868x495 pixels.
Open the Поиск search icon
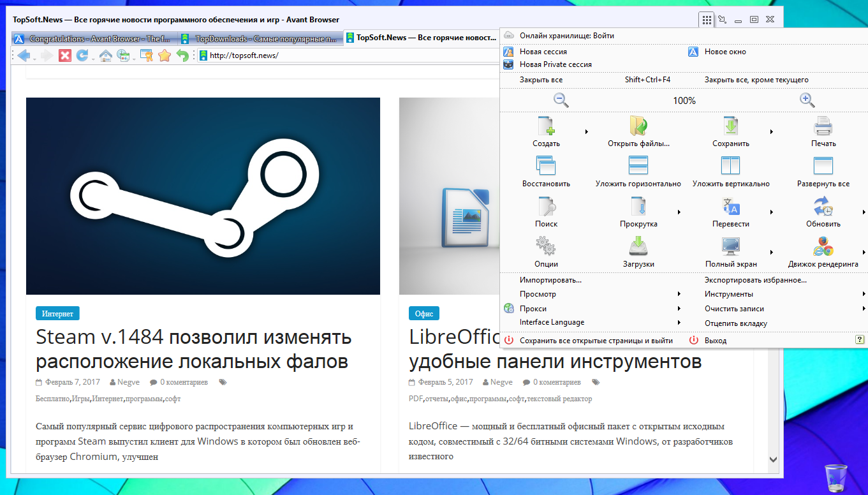pyautogui.click(x=547, y=207)
